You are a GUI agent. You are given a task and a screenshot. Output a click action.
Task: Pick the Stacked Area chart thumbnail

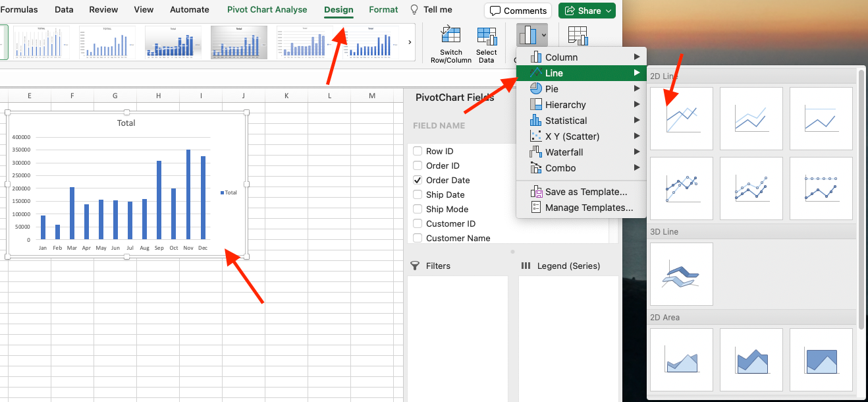(x=751, y=360)
